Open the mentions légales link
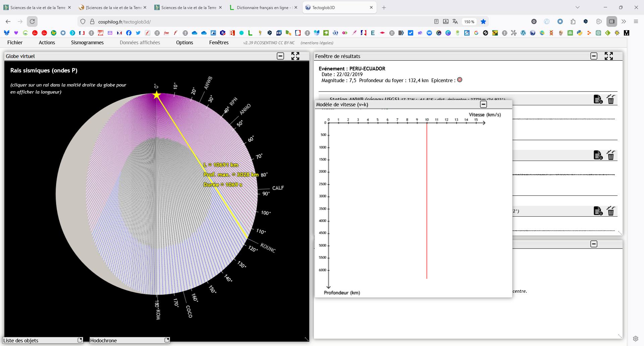The height and width of the screenshot is (346, 644). 317,43
